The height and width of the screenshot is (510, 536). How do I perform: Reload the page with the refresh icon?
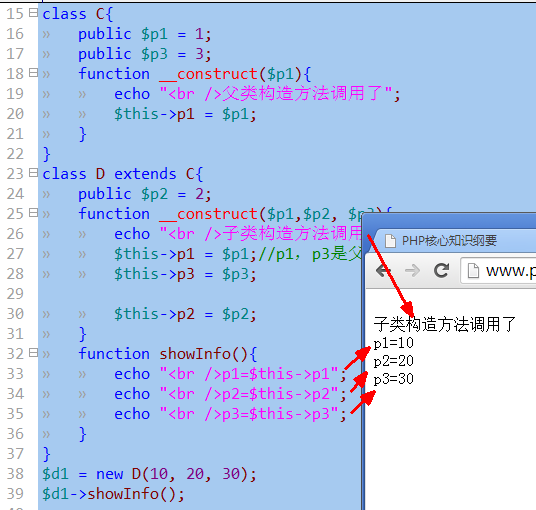(441, 270)
